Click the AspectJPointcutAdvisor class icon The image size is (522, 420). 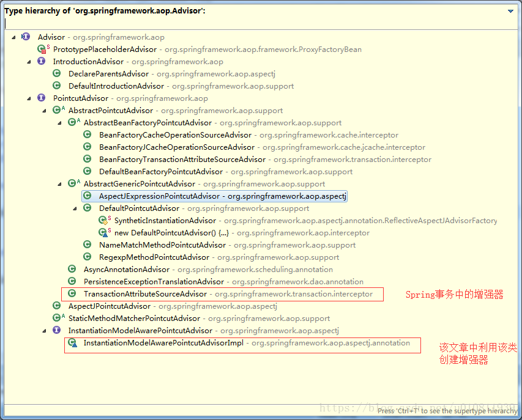click(x=56, y=305)
